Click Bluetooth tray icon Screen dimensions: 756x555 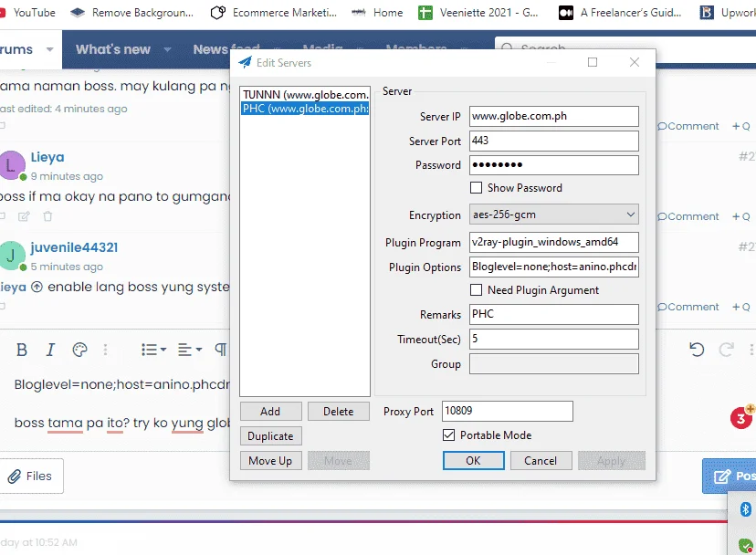tap(745, 509)
